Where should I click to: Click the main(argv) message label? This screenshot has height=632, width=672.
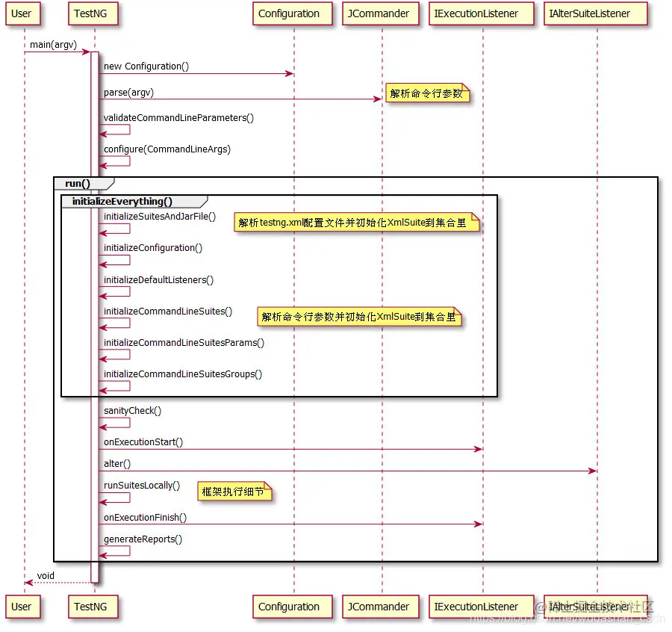tap(54, 45)
